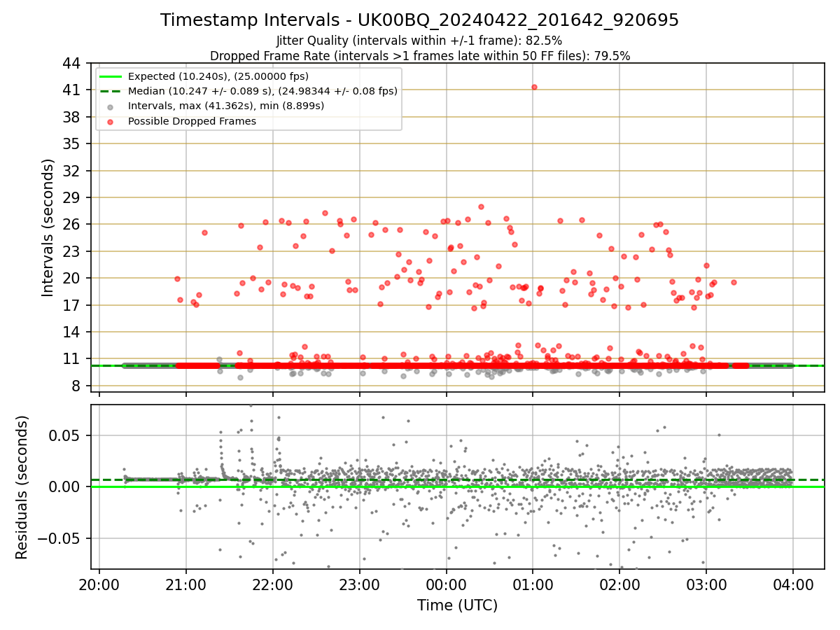Click the 'Intervals (seconds)' y-axis label
The width and height of the screenshot is (840, 630).
(48, 227)
